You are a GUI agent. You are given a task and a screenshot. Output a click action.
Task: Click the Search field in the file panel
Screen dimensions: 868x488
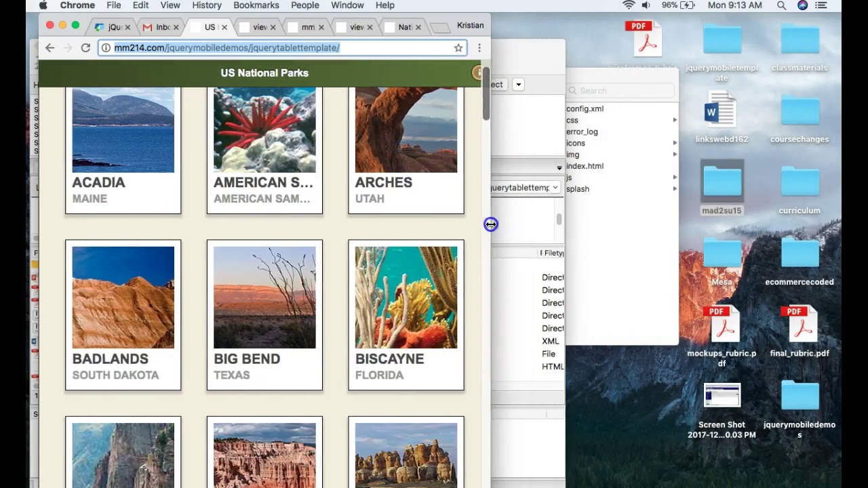tap(620, 91)
